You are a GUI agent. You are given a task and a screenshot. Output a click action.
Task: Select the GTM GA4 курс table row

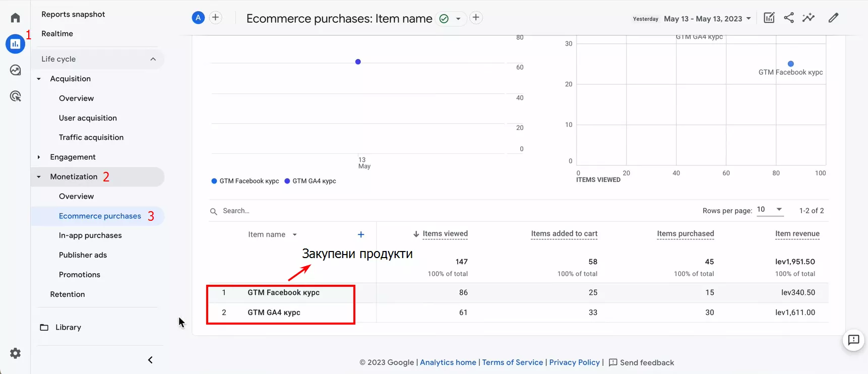[518, 313]
